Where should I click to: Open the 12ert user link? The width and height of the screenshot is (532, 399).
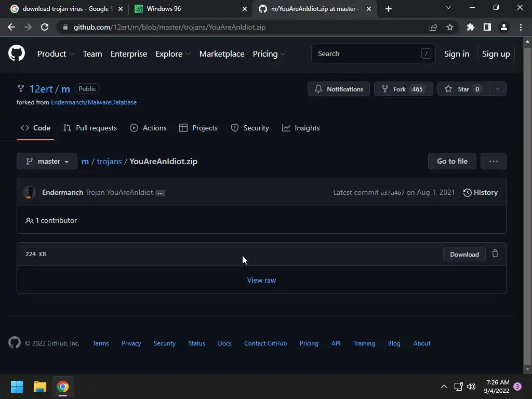[41, 89]
